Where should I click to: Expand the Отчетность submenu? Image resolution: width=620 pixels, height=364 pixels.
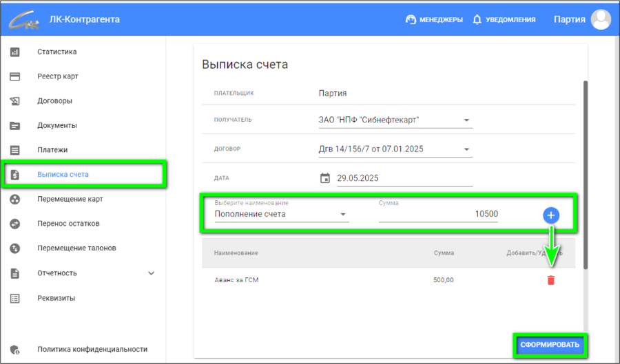coord(152,273)
